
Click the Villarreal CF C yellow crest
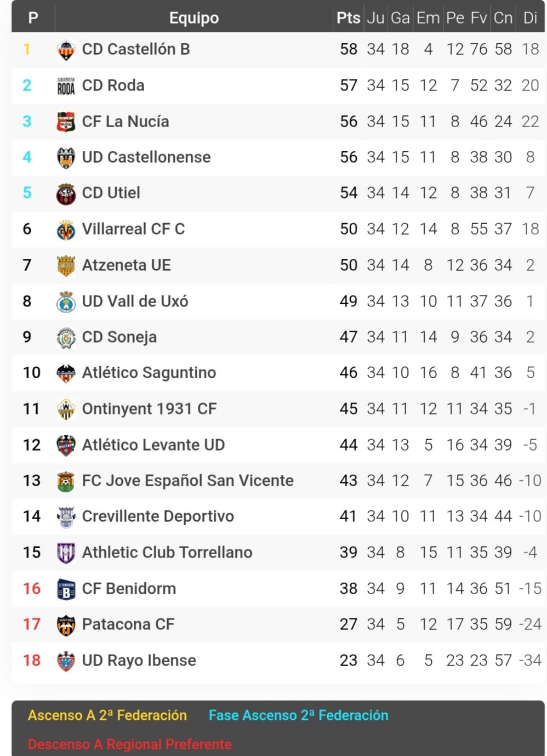coord(66,230)
